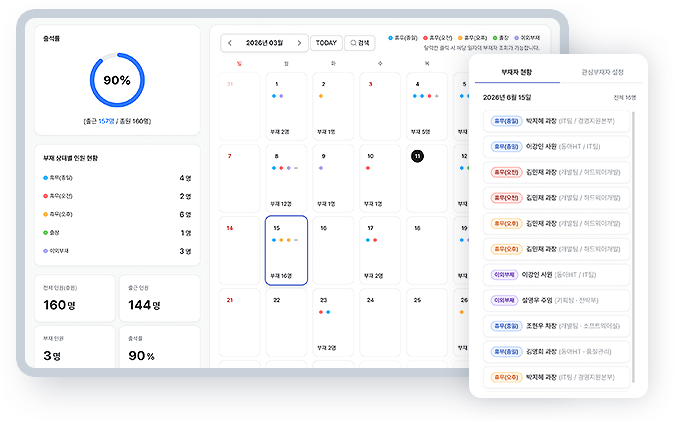The image size is (693, 421).
Task: Select calendar day 25
Action: point(427,322)
